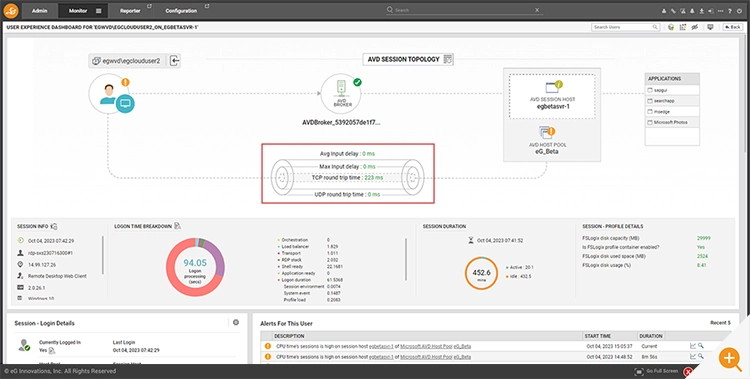This screenshot has height=379, width=750.
Task: Click egbetasvr-1 link in first alert
Action: pos(381,346)
